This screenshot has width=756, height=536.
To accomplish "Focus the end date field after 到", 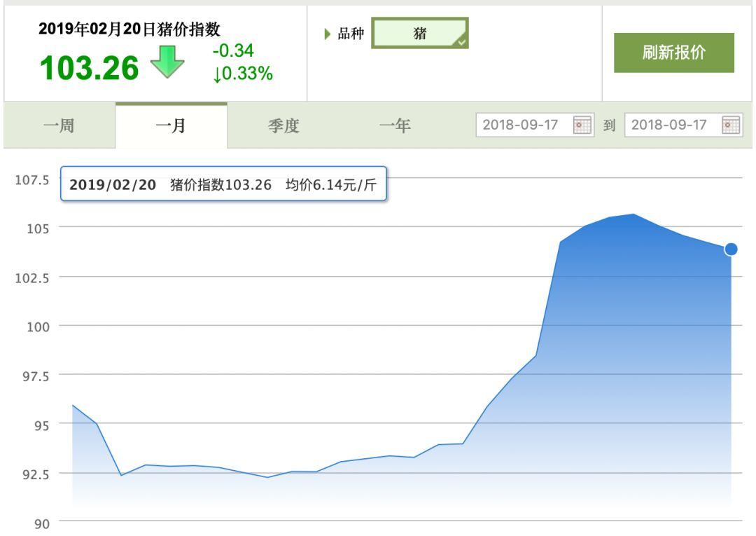I will pos(670,125).
